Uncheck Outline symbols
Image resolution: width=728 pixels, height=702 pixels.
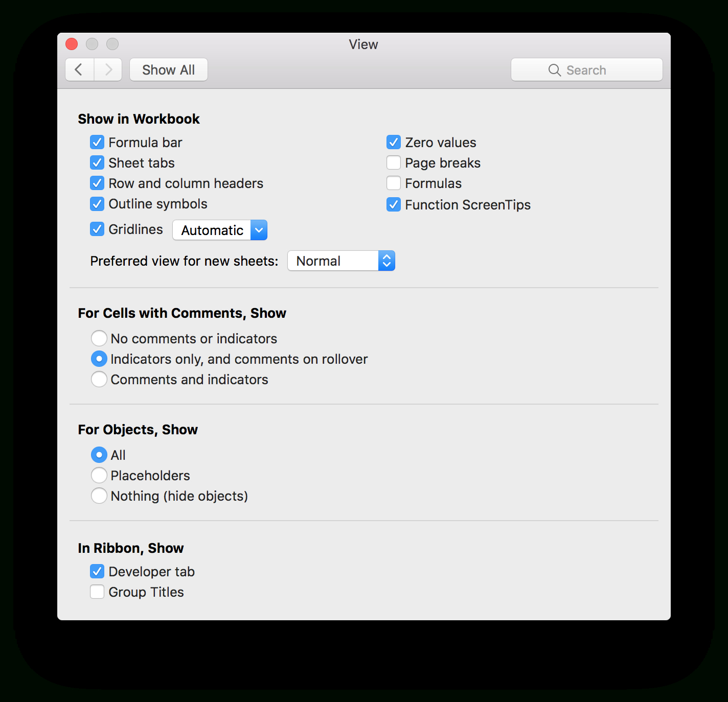pos(97,204)
